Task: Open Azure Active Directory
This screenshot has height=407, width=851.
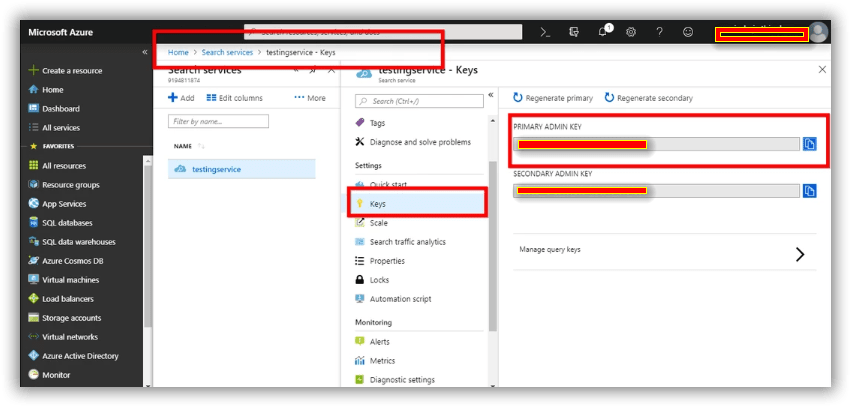Action: (73, 355)
